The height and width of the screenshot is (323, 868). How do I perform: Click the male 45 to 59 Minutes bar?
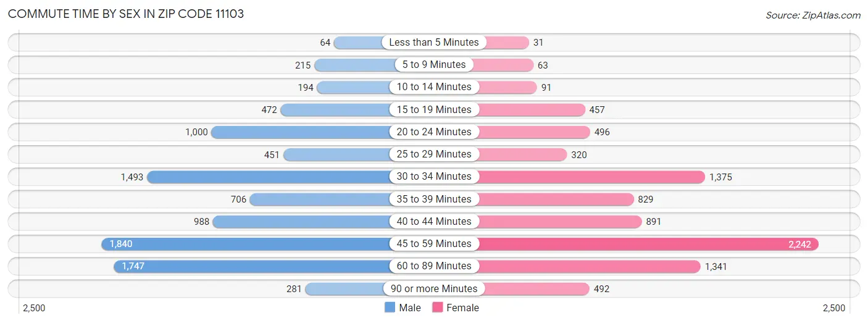click(247, 243)
